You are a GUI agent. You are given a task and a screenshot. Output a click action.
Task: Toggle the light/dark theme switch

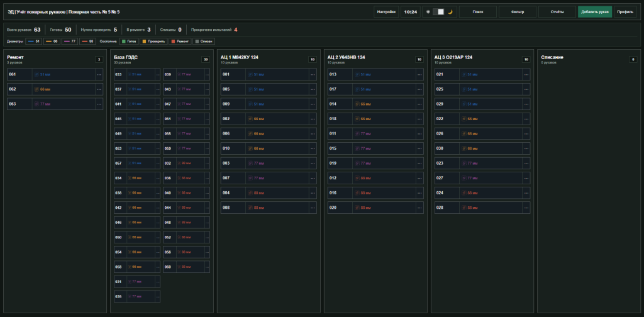point(438,12)
